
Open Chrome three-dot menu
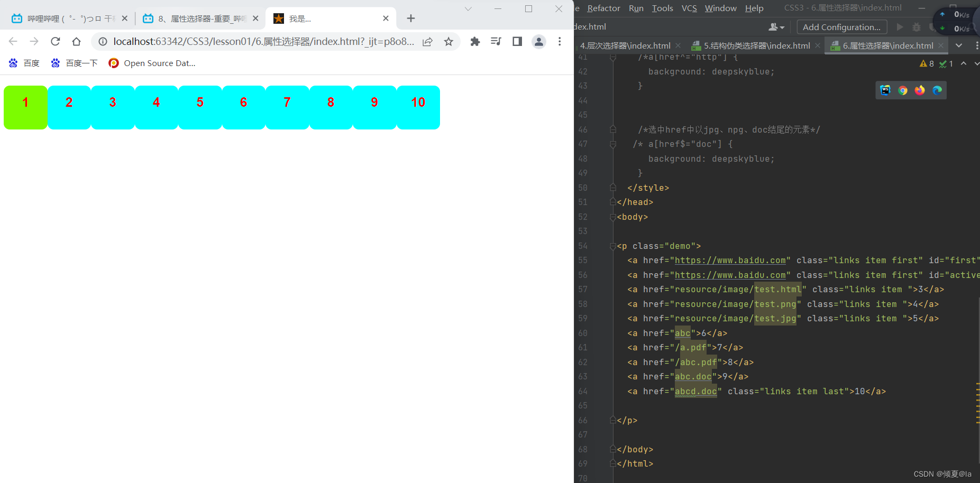560,41
